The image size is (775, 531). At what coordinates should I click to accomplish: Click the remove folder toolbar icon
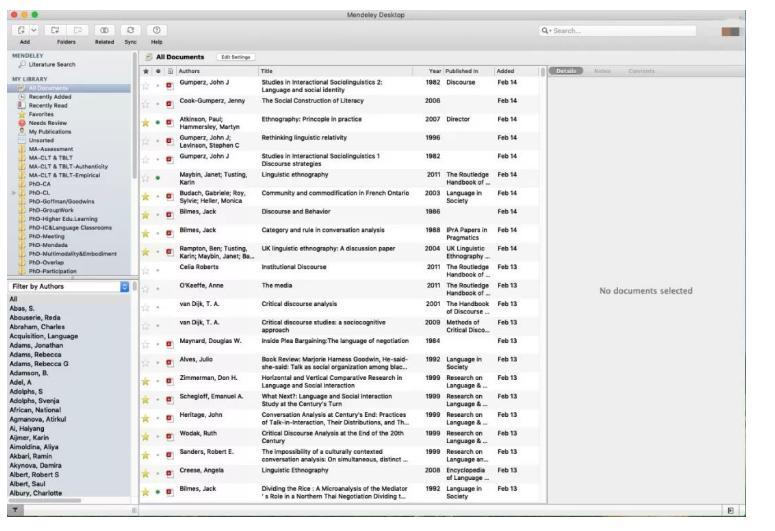point(78,30)
